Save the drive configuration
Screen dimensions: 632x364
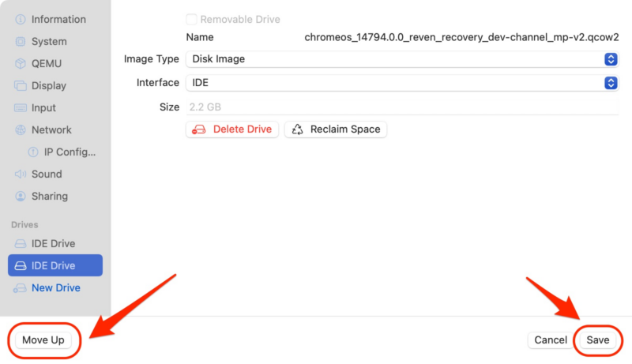[x=598, y=340]
